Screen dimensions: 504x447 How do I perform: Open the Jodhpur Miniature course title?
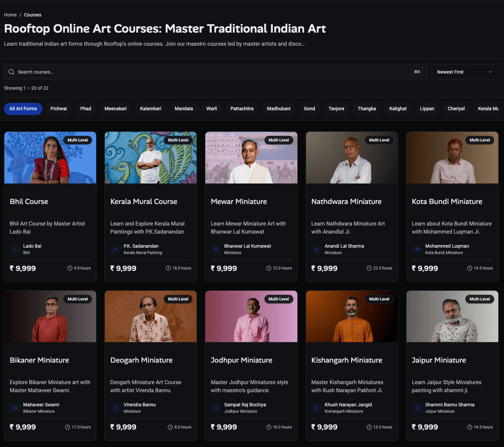242,360
